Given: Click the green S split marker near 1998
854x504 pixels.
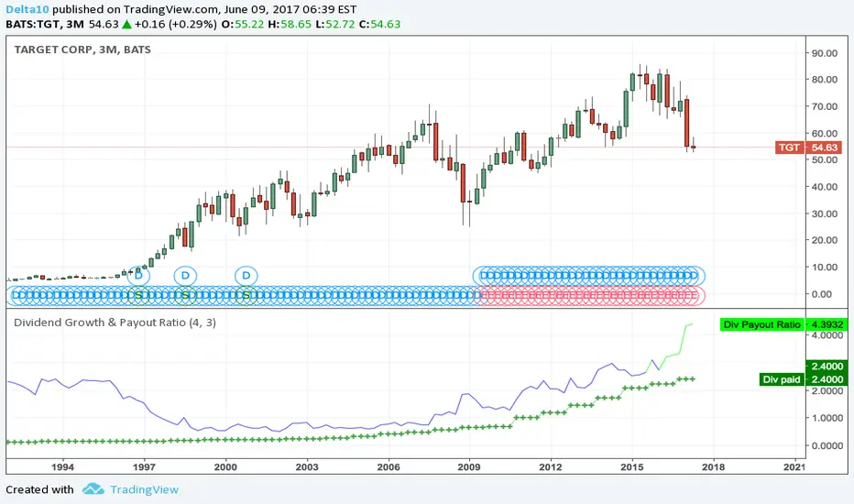Looking at the screenshot, I should [x=185, y=295].
